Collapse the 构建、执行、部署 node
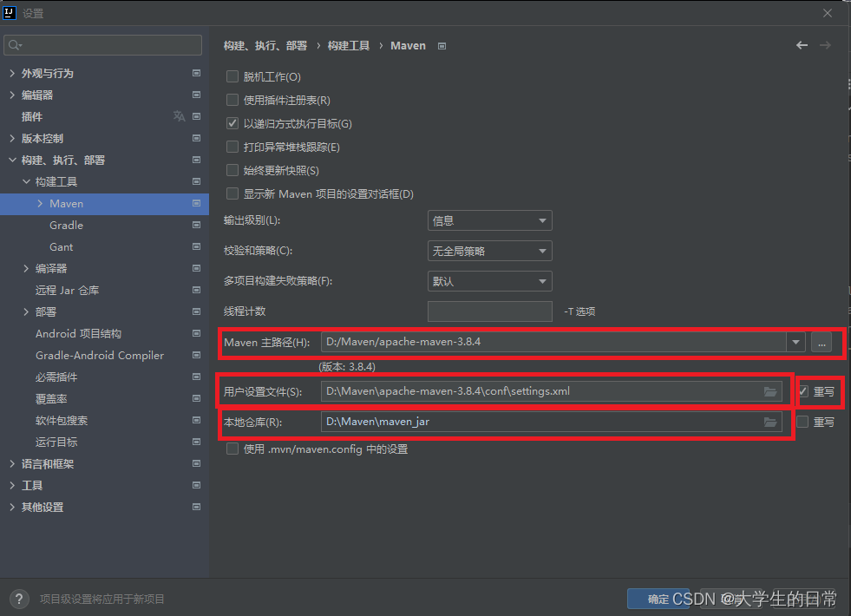 pyautogui.click(x=12, y=161)
